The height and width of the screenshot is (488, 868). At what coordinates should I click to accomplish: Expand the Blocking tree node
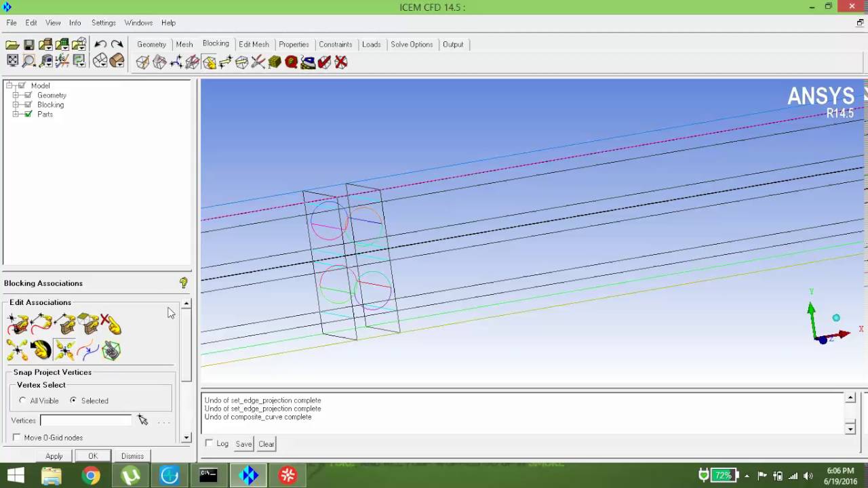(16, 104)
